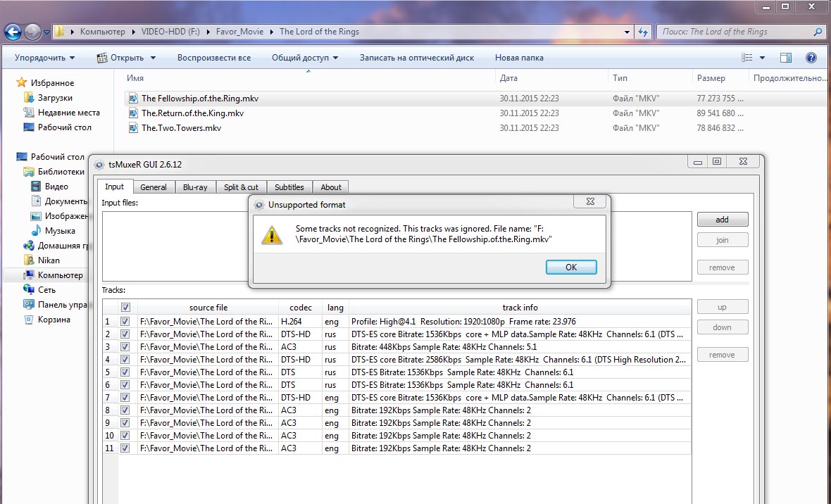Uncheck track 11 AC3 checkbox
Screen dimensions: 831x504
(x=125, y=448)
